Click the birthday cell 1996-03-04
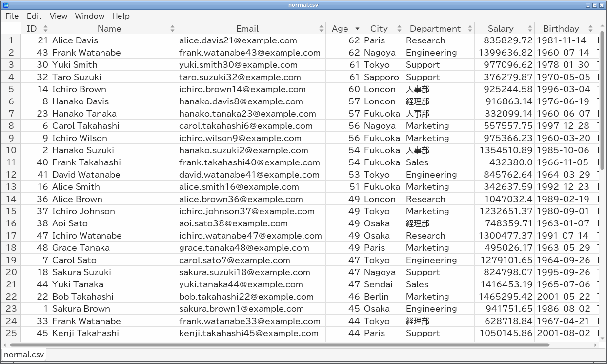This screenshot has height=364, width=607. coord(564,89)
